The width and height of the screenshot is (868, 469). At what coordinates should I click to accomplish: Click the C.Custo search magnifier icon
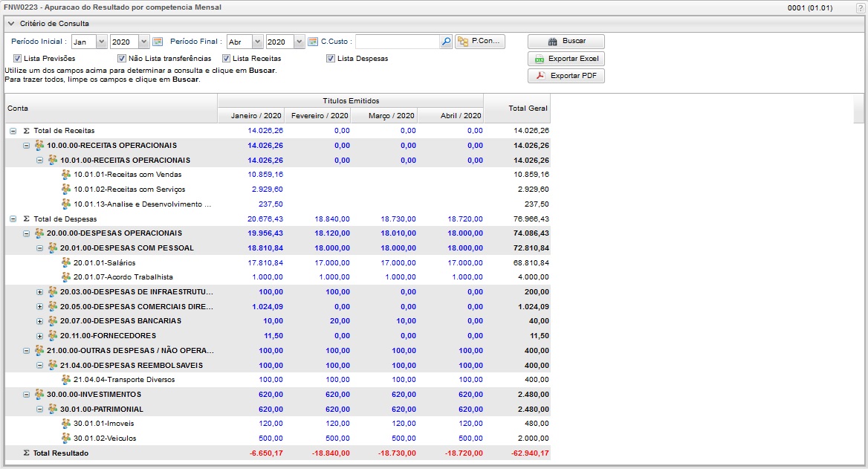tap(446, 42)
